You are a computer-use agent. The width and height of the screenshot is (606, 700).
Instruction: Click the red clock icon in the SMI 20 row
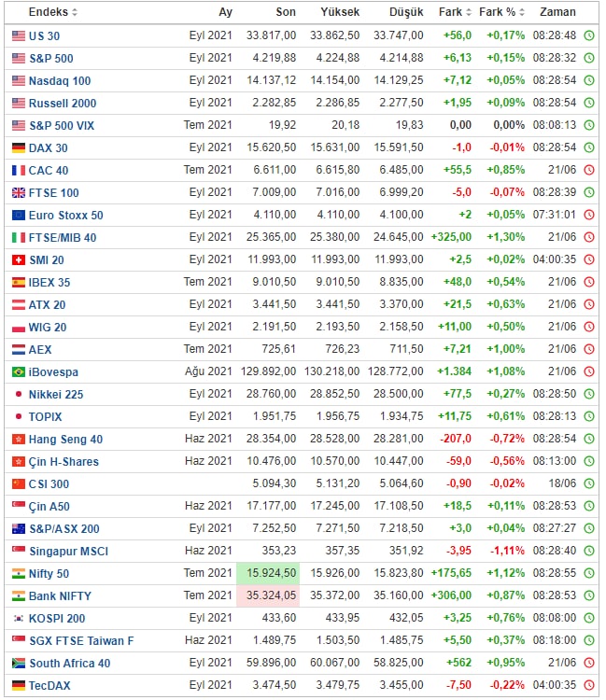click(589, 259)
